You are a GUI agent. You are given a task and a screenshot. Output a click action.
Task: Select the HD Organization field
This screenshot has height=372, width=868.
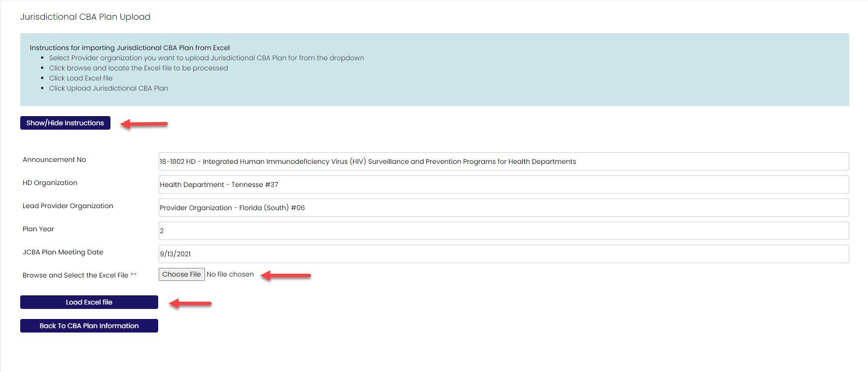(x=503, y=185)
